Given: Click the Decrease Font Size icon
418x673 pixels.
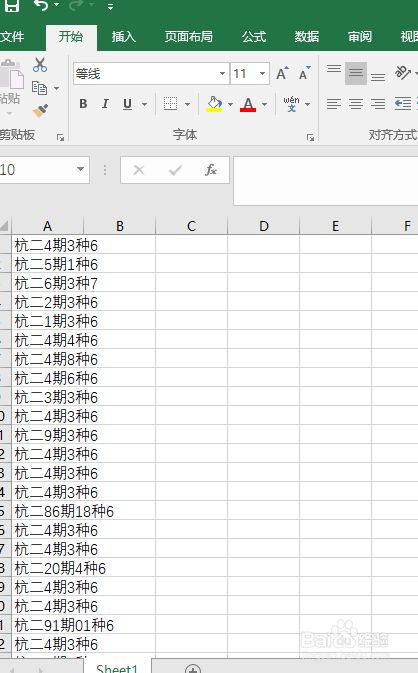Looking at the screenshot, I should coord(304,74).
